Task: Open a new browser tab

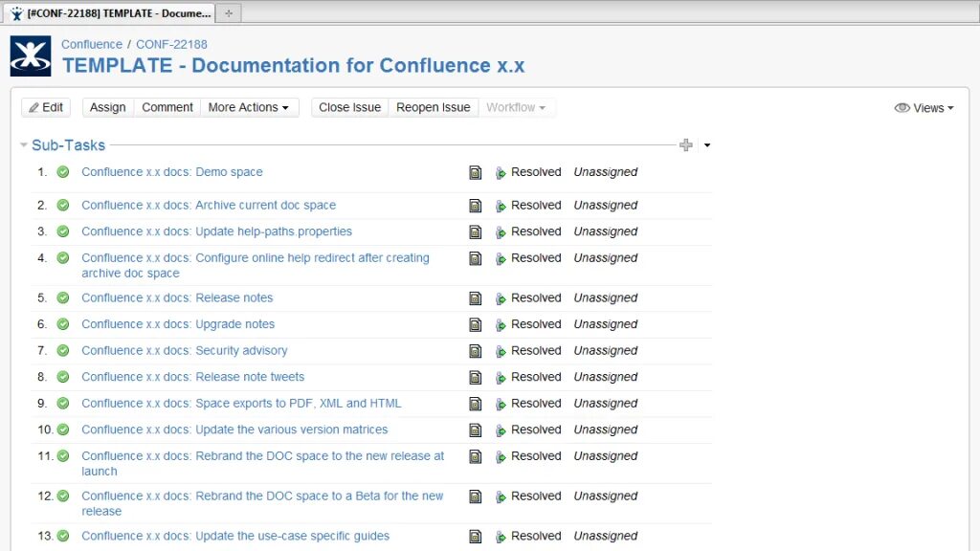Action: [229, 13]
